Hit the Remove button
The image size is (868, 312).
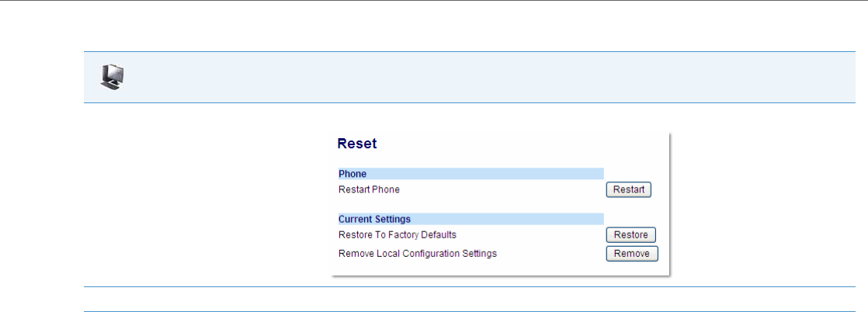[631, 254]
